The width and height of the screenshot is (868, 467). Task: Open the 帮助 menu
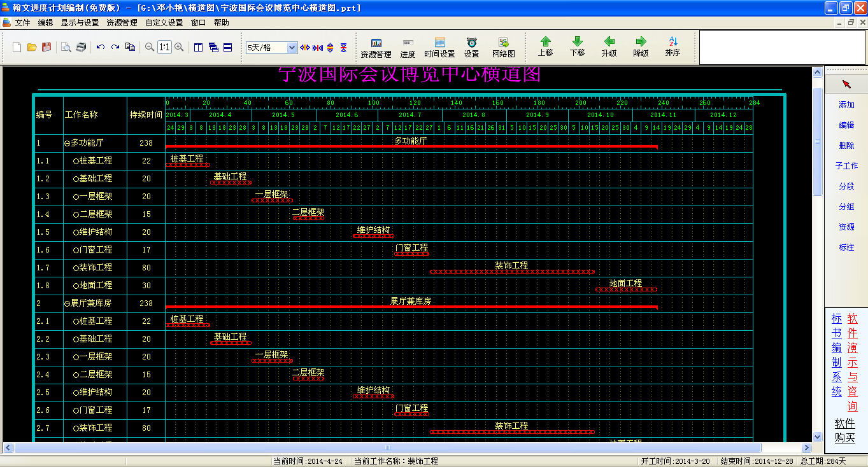(222, 22)
